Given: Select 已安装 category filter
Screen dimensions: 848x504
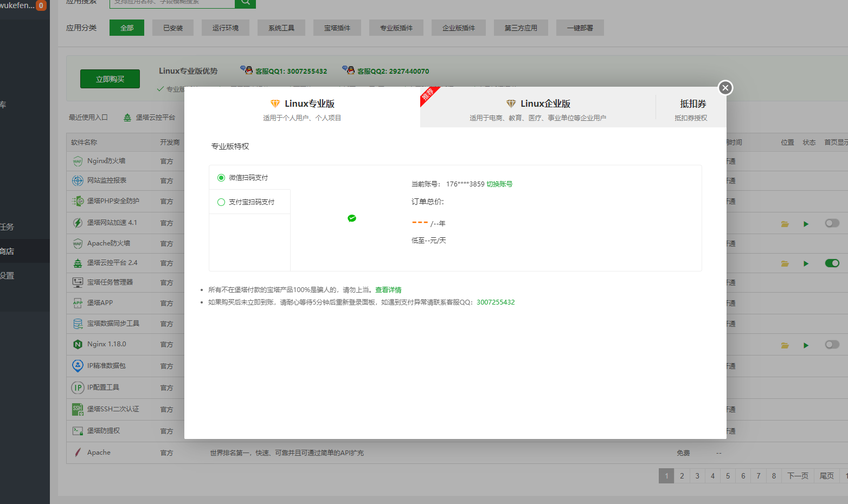Looking at the screenshot, I should pos(173,28).
